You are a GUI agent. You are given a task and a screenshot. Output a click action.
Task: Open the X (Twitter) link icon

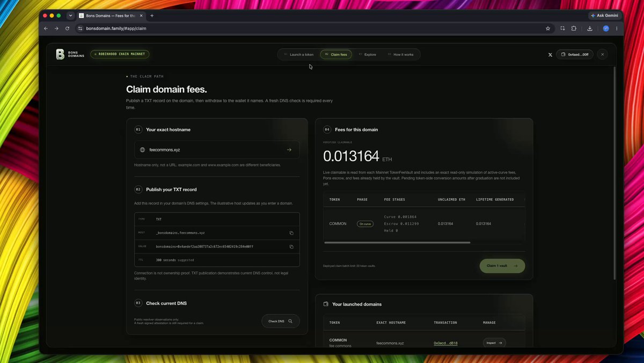[550, 55]
